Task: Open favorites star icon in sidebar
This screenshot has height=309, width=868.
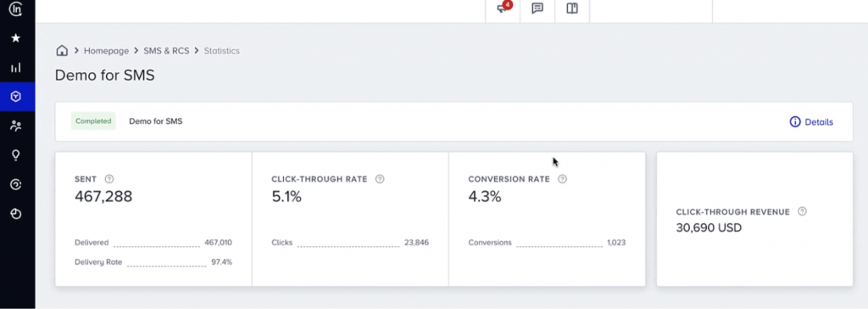Action: (16, 38)
